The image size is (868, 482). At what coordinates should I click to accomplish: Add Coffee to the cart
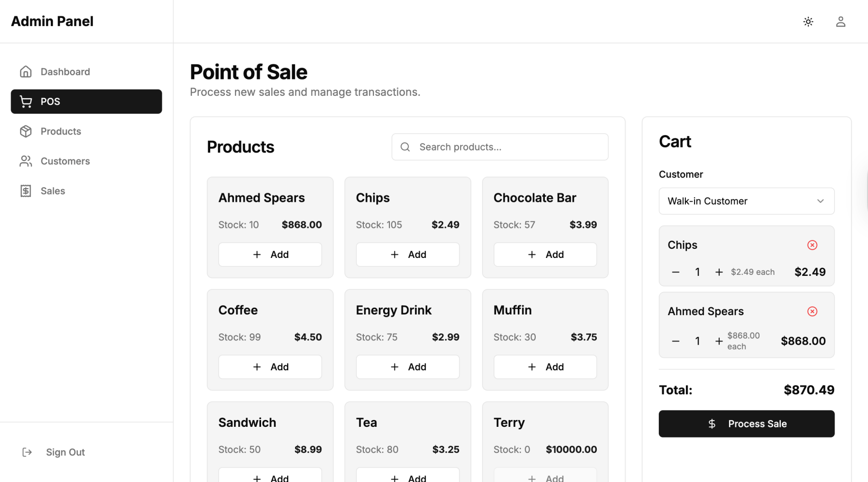(270, 366)
